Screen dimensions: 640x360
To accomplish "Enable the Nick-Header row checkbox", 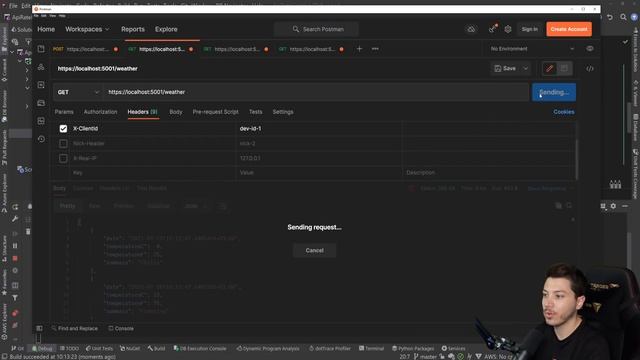I will coord(63,143).
